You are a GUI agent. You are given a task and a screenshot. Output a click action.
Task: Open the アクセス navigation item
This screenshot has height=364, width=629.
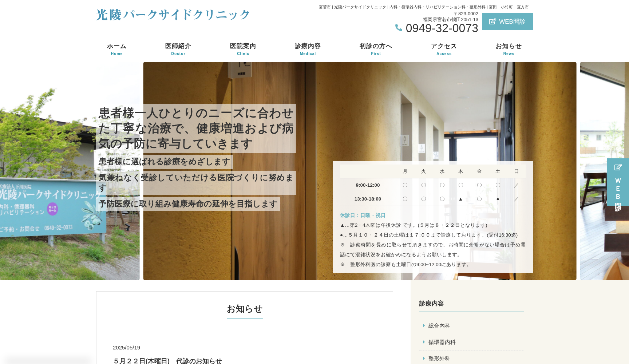pos(444,49)
